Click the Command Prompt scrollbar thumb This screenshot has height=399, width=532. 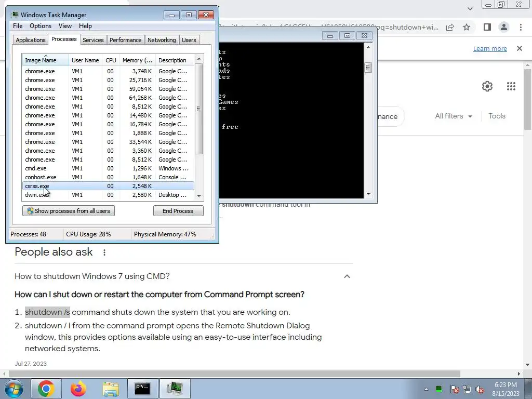coord(368,68)
